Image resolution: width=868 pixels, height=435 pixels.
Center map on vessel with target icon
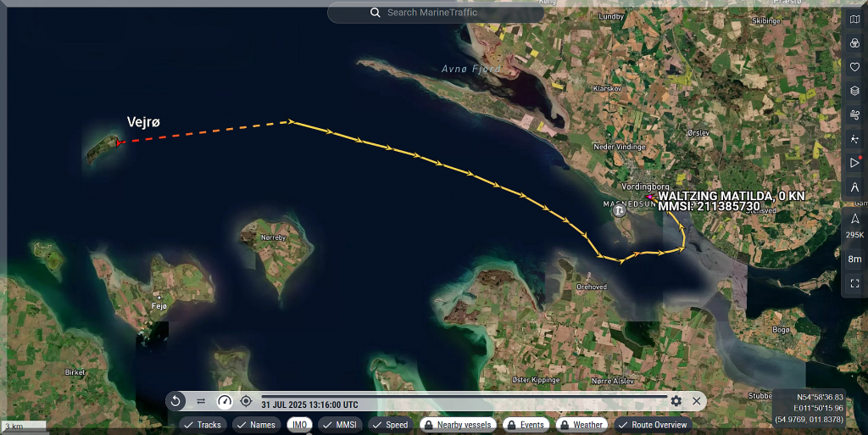246,401
